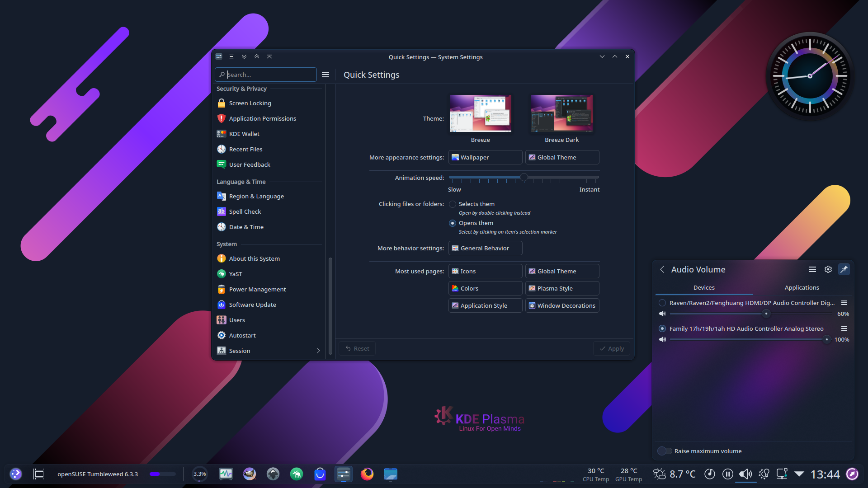Screen dimensions: 868x488
Task: Open Date & Time settings
Action: pyautogui.click(x=269, y=227)
